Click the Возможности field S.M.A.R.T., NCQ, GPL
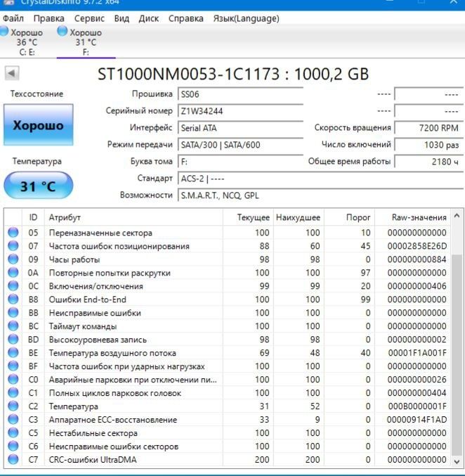Image resolution: width=465 pixels, height=476 pixels. pyautogui.click(x=321, y=195)
